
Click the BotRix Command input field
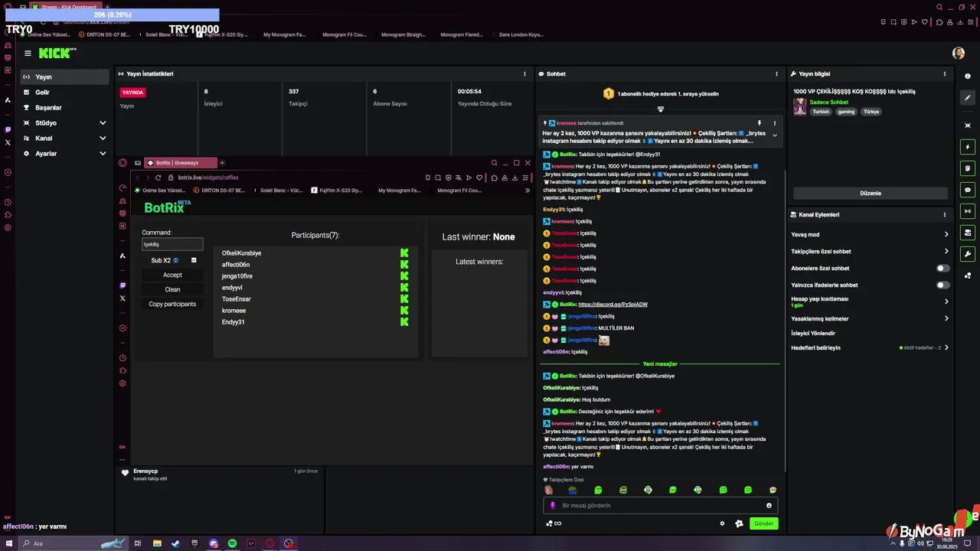coord(172,245)
